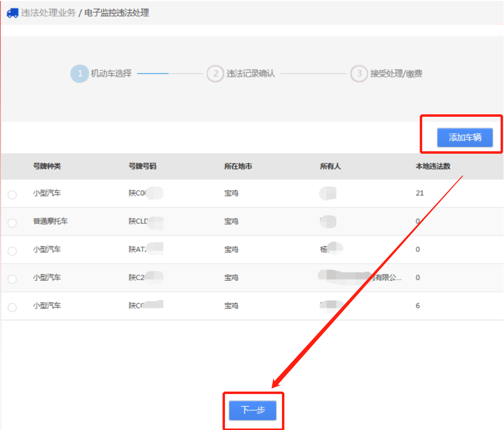
Task: Click the 所有人 column header
Action: pyautogui.click(x=330, y=166)
